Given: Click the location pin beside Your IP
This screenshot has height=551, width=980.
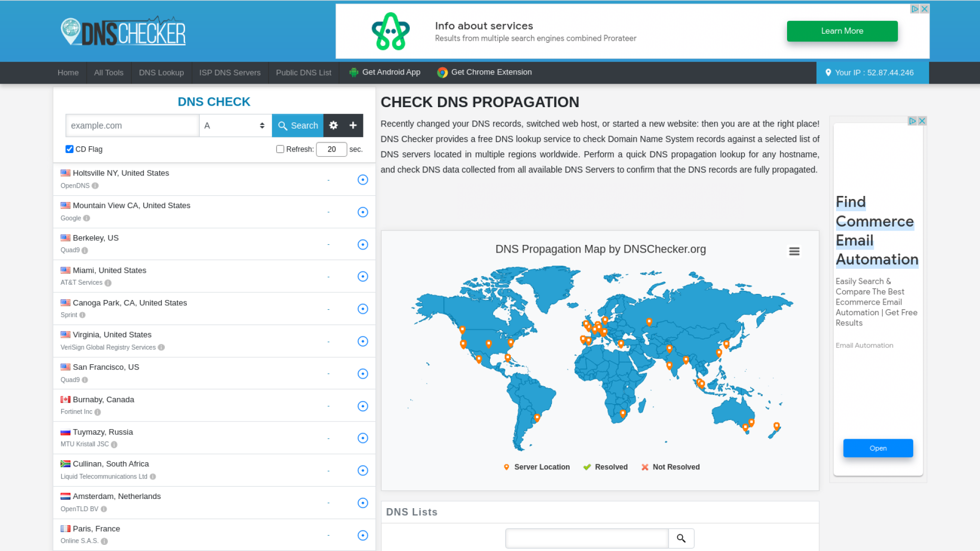Looking at the screenshot, I should point(828,72).
